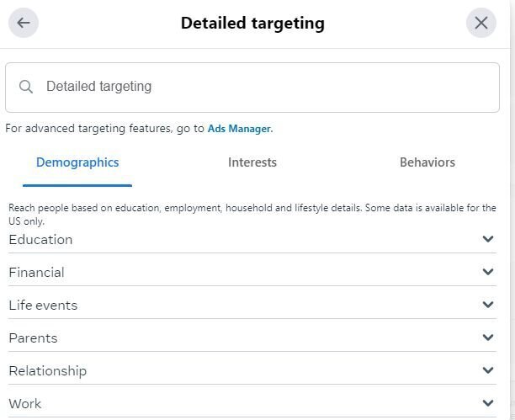Expand the Life events chevron
Viewport: 515px width, 420px height.
[x=488, y=305]
